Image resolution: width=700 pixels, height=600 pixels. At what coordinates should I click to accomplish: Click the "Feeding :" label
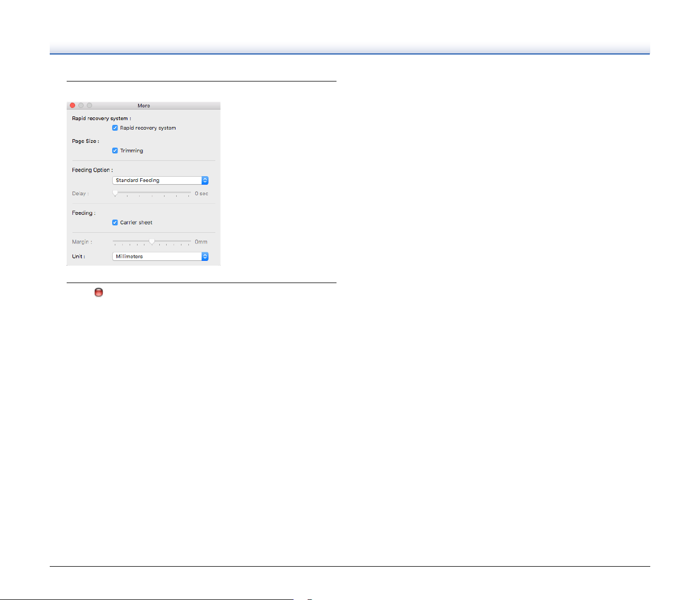pos(84,213)
